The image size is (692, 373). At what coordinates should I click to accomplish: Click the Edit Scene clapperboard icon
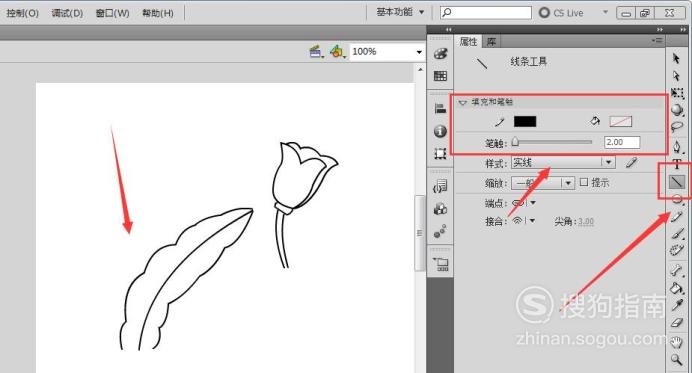(316, 52)
